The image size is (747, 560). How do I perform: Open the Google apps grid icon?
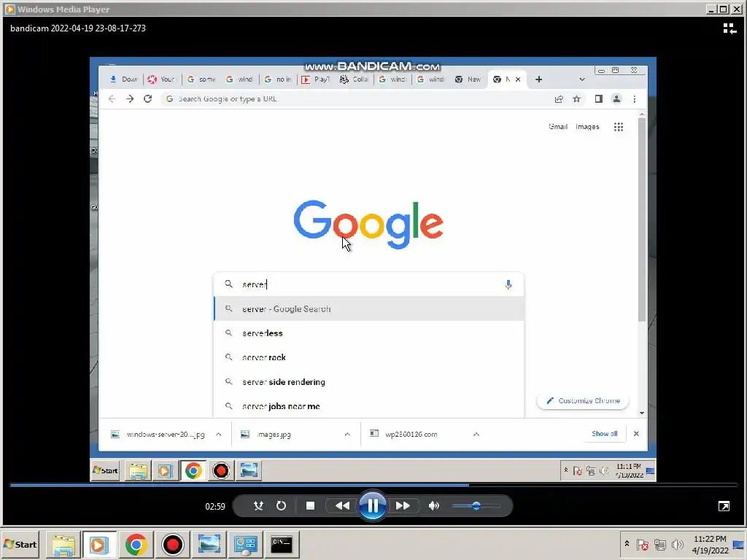coord(619,127)
